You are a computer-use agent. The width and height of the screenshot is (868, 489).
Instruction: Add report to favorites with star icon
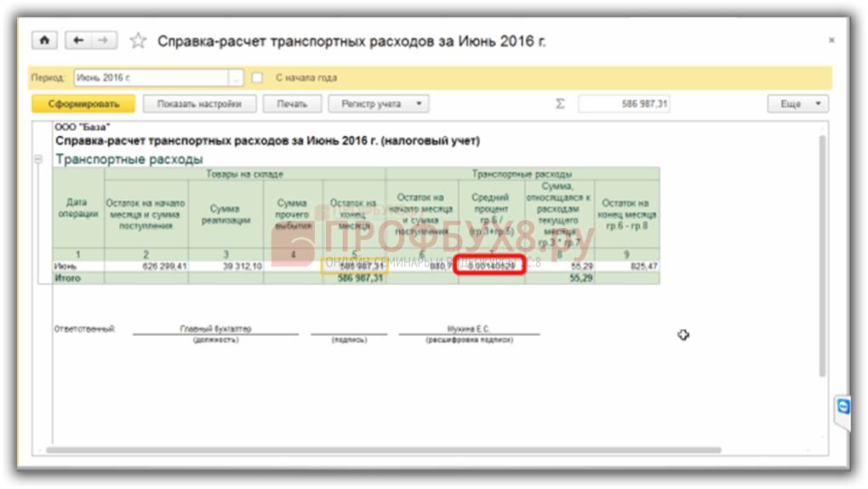click(x=138, y=41)
